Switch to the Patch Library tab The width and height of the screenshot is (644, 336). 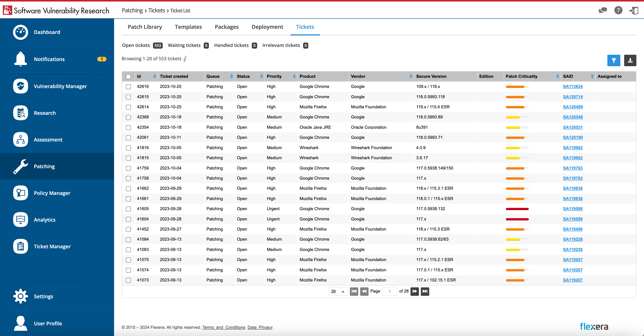click(x=145, y=27)
